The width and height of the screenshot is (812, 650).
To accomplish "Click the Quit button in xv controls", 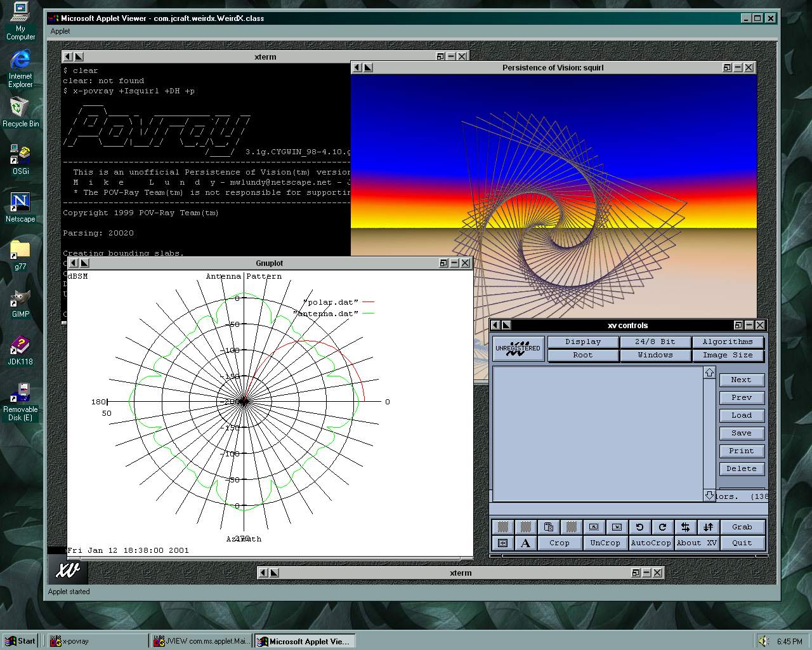I will tap(742, 543).
